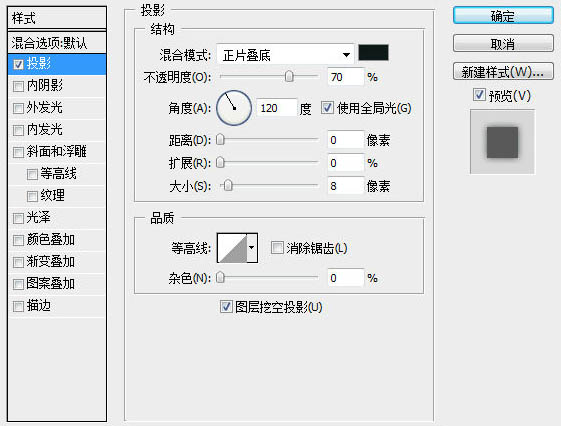
Task: Enable the 光泽 checkbox
Action: click(18, 218)
